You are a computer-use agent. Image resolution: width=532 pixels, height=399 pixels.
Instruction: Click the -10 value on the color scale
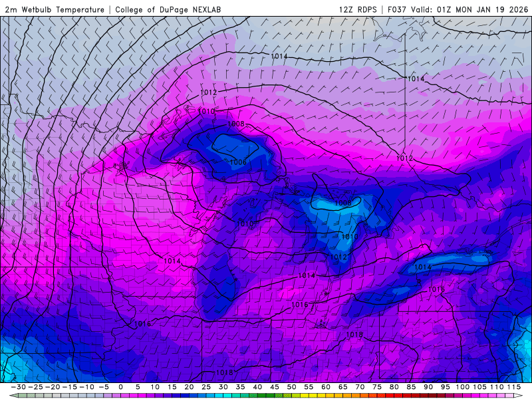click(x=86, y=387)
